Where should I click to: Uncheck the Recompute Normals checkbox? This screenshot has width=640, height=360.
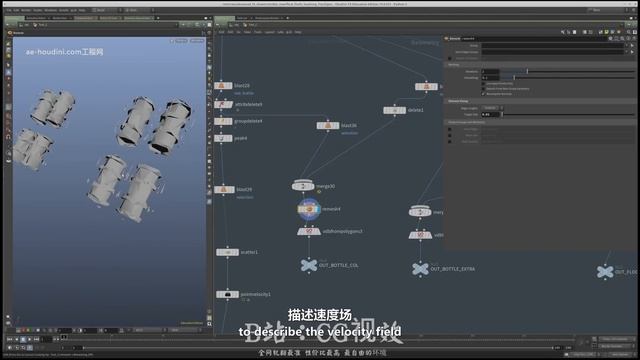point(483,94)
